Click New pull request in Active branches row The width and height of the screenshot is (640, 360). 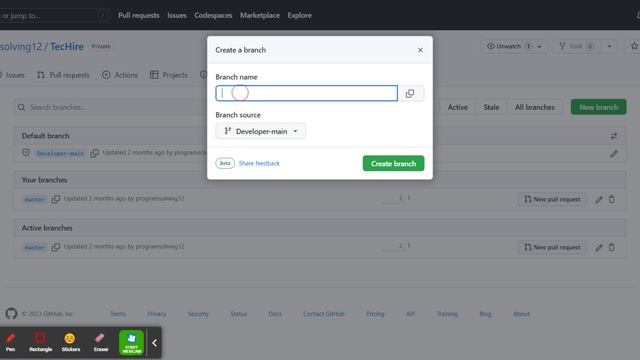point(552,247)
